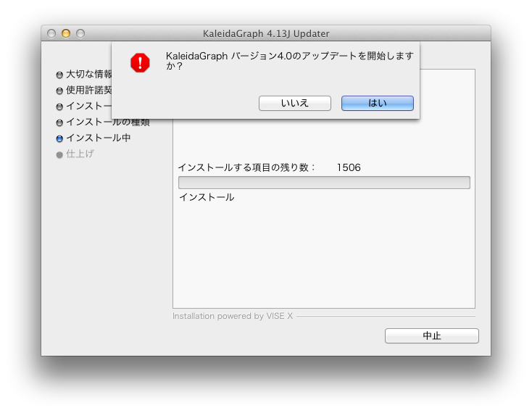Click the 使用許諾契約 step bullet
Viewport: 532px width, 413px height.
pos(59,91)
